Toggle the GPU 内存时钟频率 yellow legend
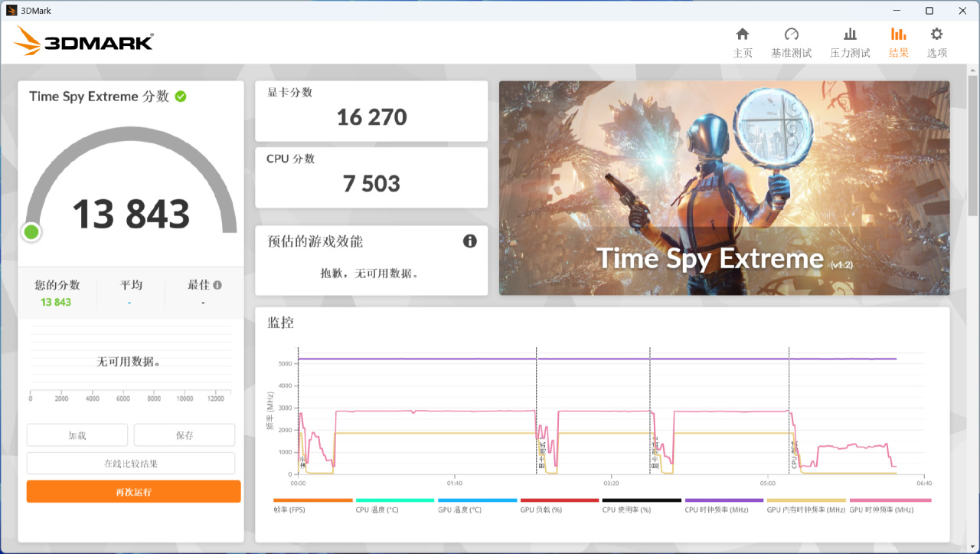Image resolution: width=980 pixels, height=554 pixels. click(806, 500)
